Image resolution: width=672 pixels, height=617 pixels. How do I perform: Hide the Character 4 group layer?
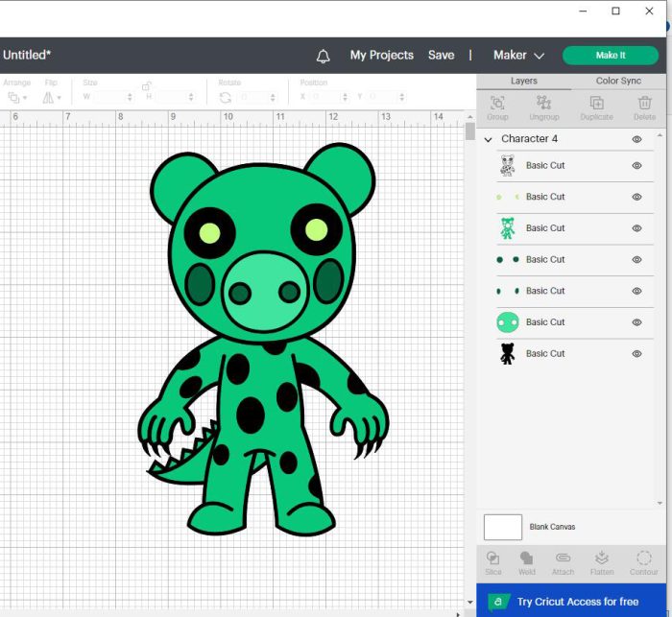tap(636, 139)
